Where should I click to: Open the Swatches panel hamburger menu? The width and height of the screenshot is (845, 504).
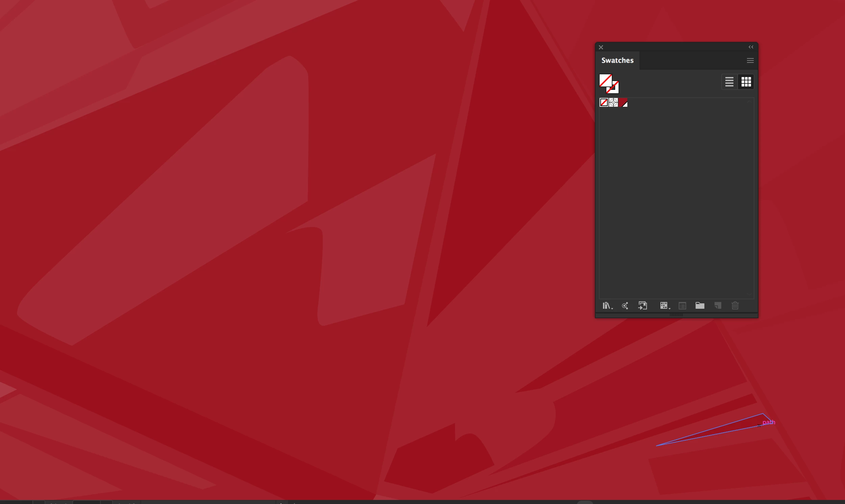click(750, 60)
